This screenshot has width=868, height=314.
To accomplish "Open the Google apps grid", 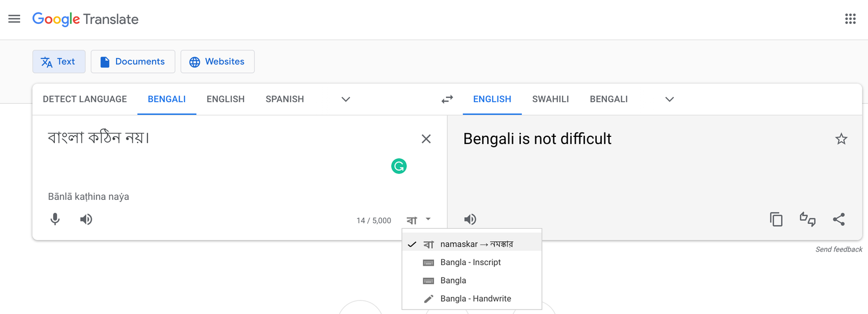I will click(x=850, y=19).
